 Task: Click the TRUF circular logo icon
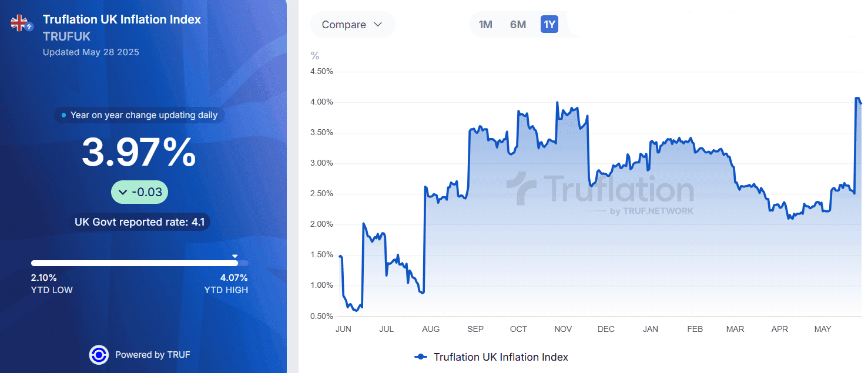[x=98, y=355]
